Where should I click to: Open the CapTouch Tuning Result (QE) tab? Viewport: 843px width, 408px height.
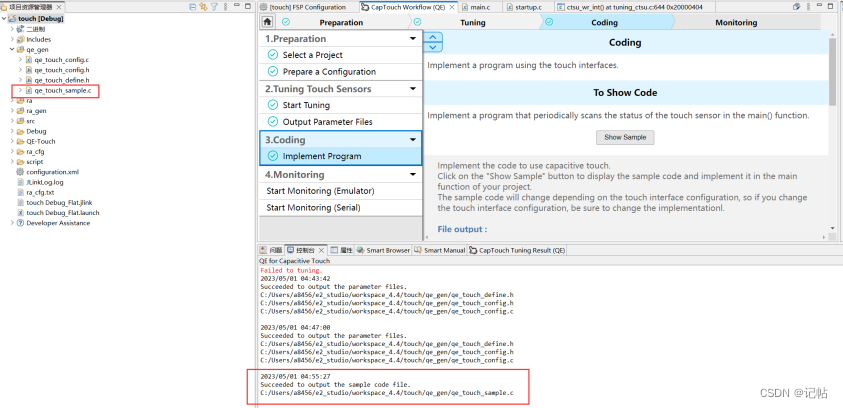point(517,250)
